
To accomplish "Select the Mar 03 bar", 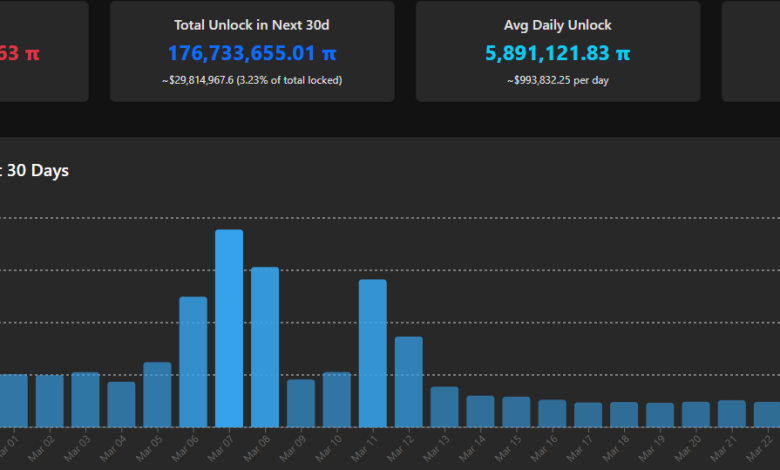I will click(x=85, y=400).
